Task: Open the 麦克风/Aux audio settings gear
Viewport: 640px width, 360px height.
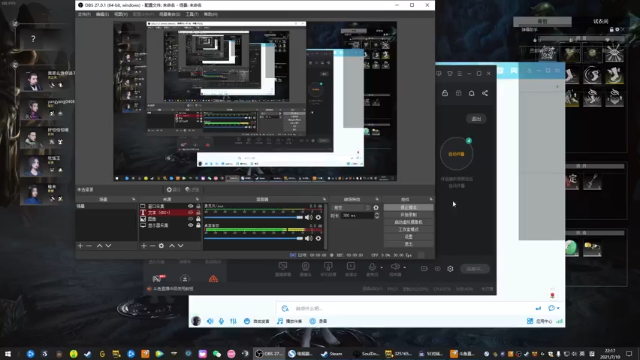Action: (x=318, y=218)
